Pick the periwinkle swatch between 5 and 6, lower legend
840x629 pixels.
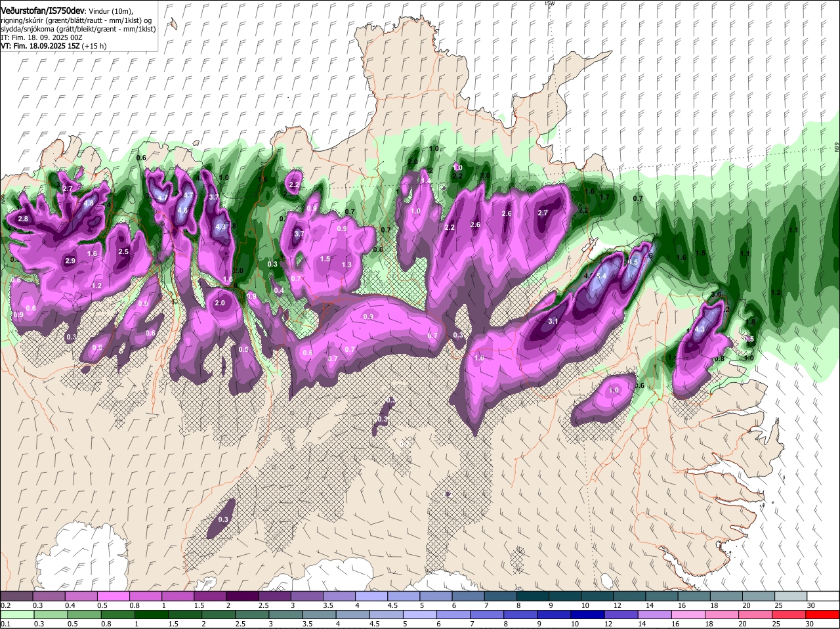(421, 615)
